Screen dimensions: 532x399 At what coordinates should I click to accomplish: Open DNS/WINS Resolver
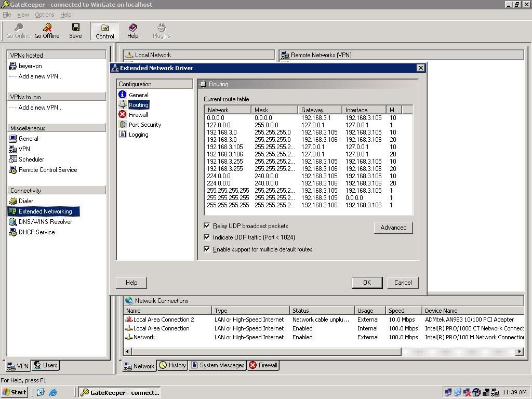[x=41, y=222]
